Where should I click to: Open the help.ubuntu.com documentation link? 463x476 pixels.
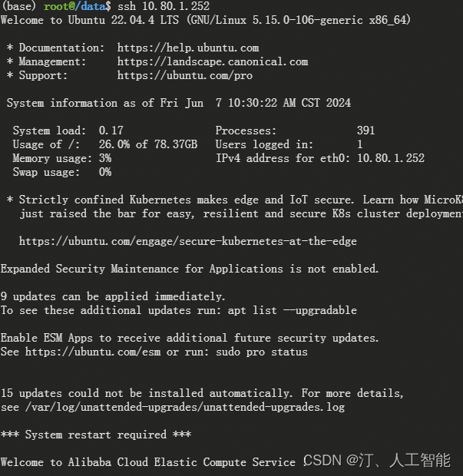pyautogui.click(x=188, y=48)
